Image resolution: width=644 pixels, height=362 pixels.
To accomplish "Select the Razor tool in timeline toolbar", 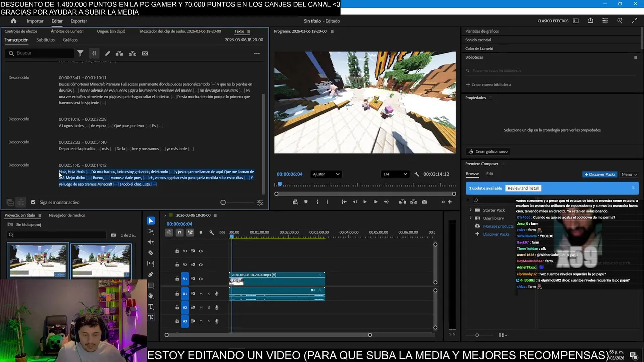I will [x=151, y=253].
